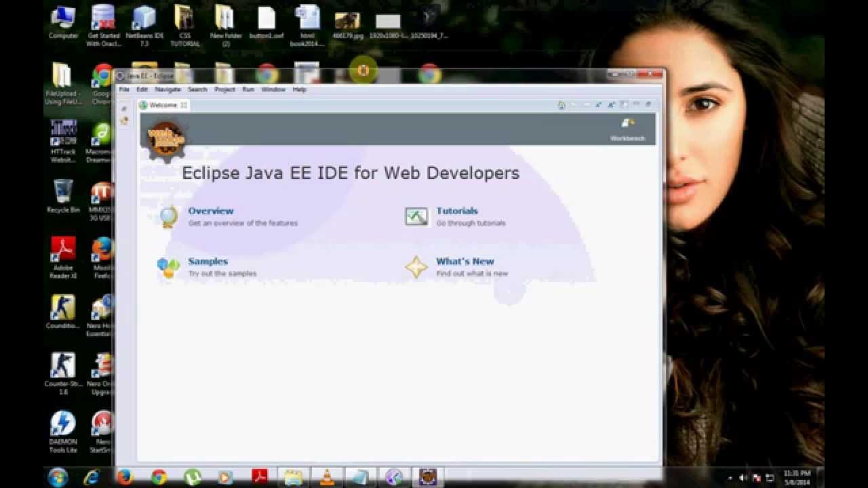Close the Welcome tab
Image resolution: width=868 pixels, height=488 pixels.
pyautogui.click(x=184, y=105)
